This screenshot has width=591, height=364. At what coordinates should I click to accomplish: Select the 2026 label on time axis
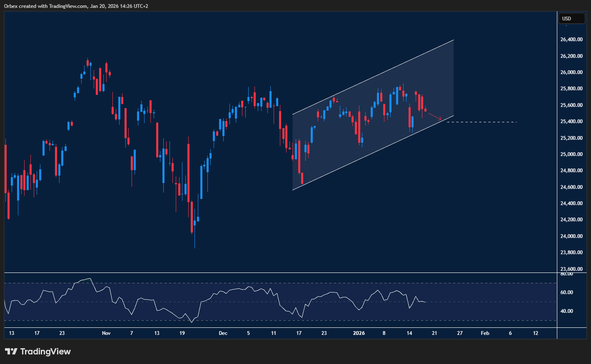359,333
